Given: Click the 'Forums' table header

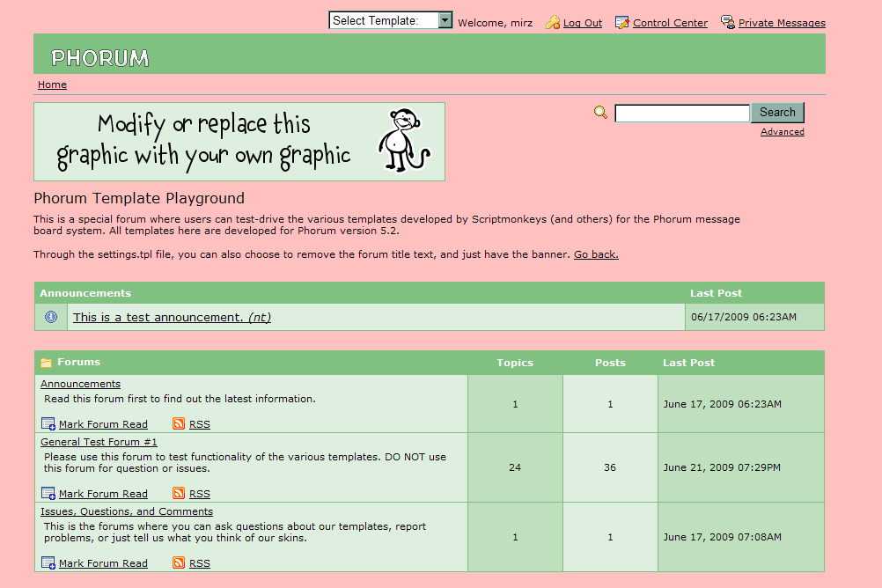Looking at the screenshot, I should (78, 362).
